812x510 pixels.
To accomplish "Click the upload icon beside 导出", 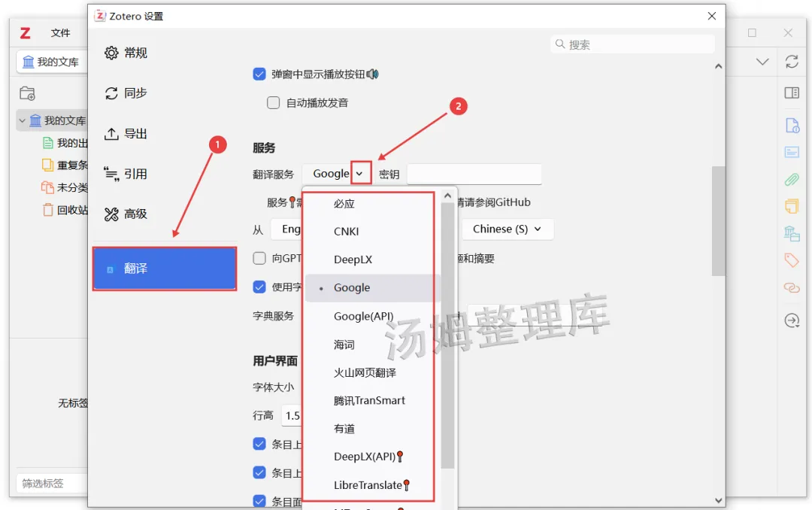I will coord(111,134).
